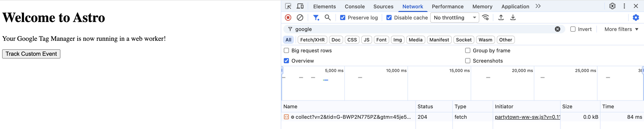
Task: Sort by the Initiator column header
Action: [x=526, y=107]
